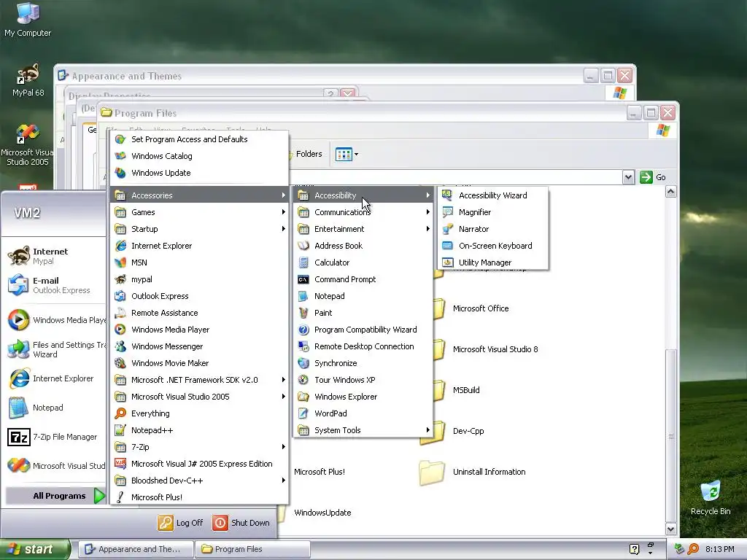Switch to Appearance and Themes taskbar window
This screenshot has width=747, height=560.
pyautogui.click(x=136, y=549)
